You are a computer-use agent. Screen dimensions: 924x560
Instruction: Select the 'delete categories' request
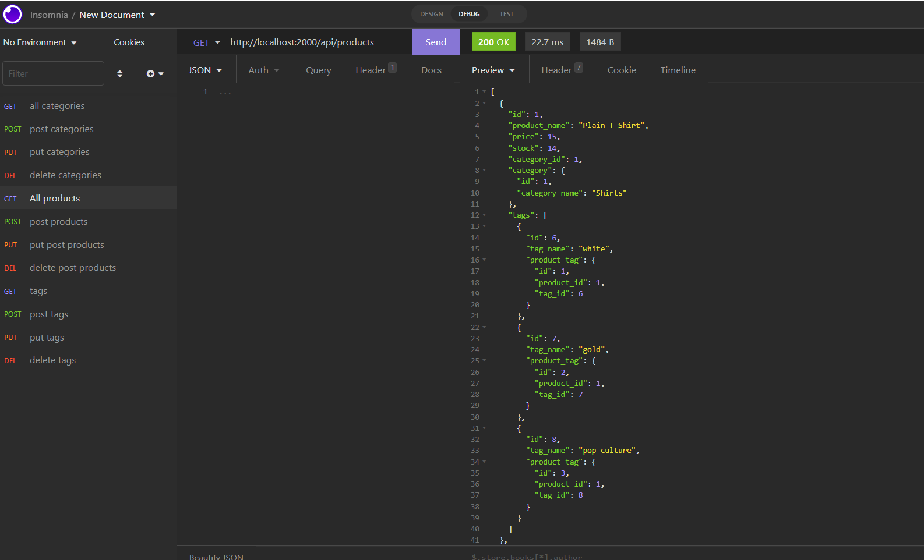(88, 175)
